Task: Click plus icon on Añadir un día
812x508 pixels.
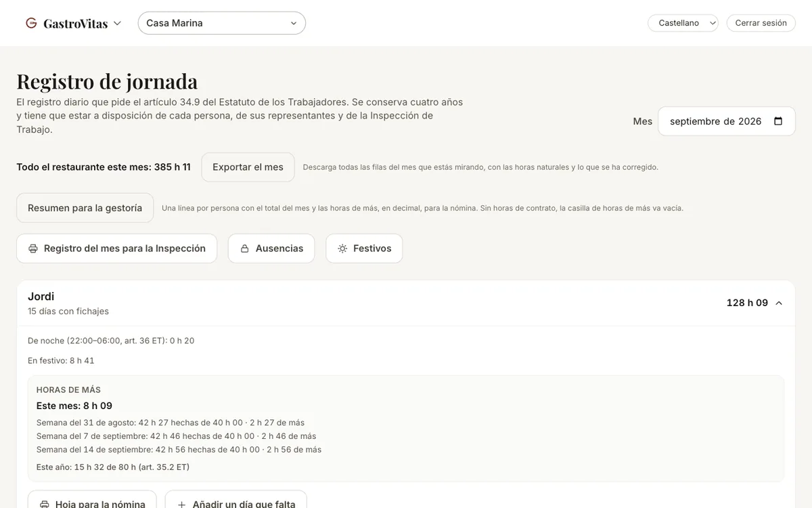Action: point(181,505)
